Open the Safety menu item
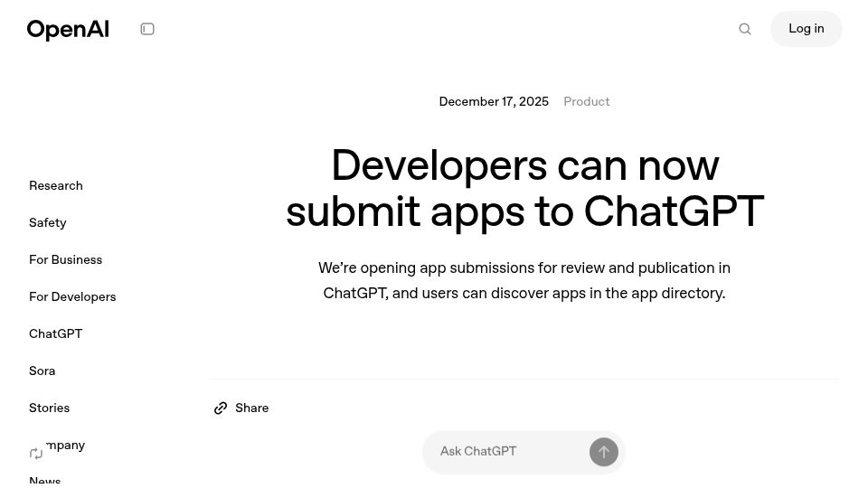This screenshot has height=488, width=868. [48, 223]
